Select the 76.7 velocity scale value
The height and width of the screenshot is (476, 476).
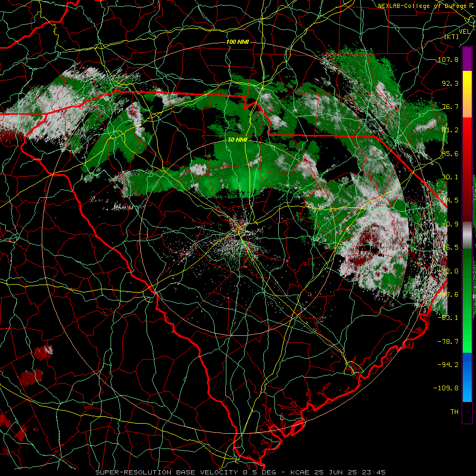point(450,106)
